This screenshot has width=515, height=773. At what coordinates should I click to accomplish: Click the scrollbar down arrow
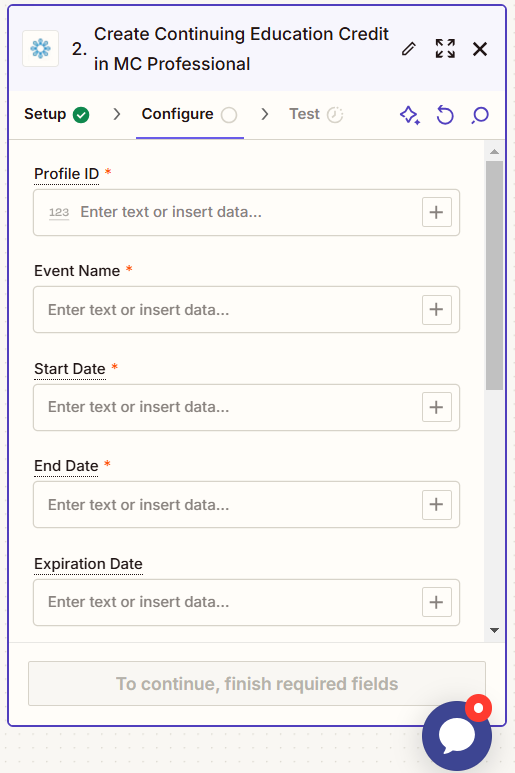494,630
